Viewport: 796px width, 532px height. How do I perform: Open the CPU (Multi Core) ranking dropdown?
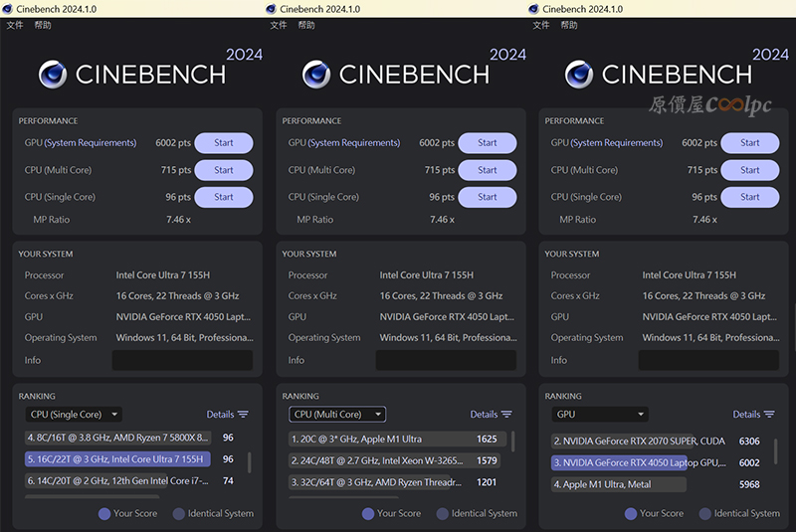coord(337,415)
